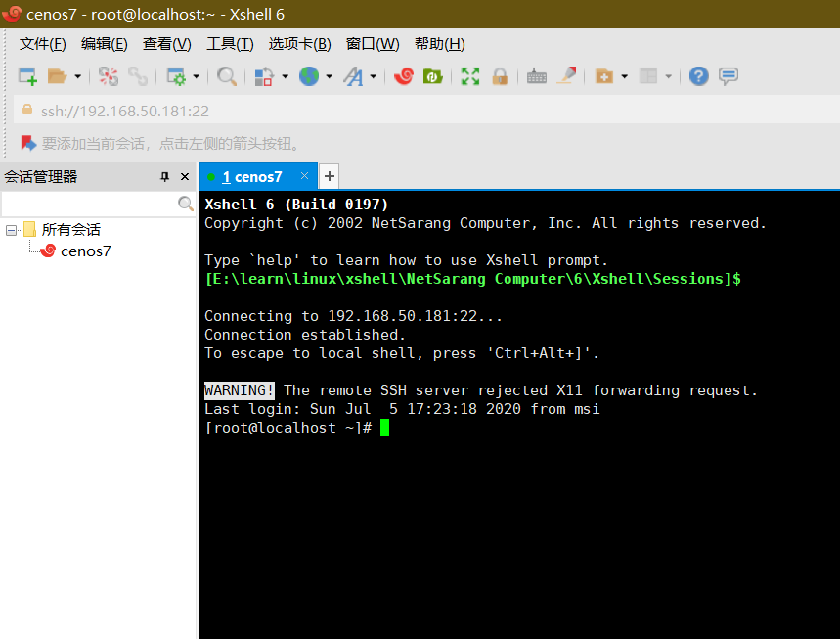
Task: Open the on-screen keyboard icon
Action: [536, 75]
